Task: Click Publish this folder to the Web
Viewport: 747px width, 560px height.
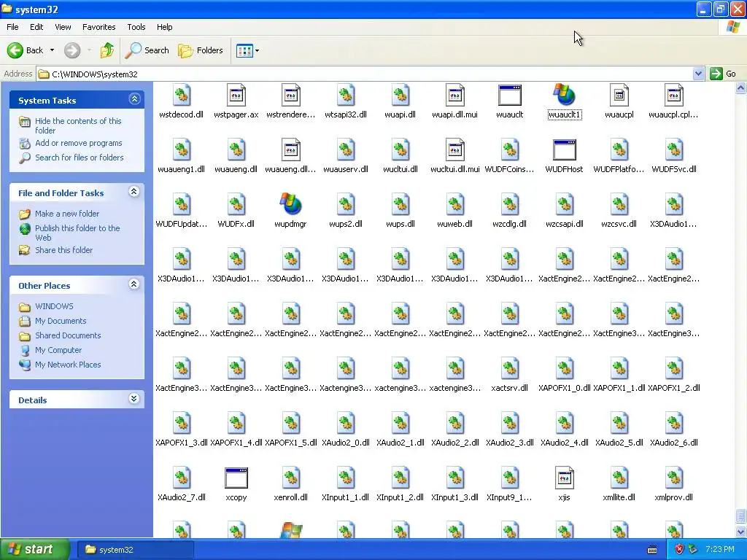Action: 77,233
